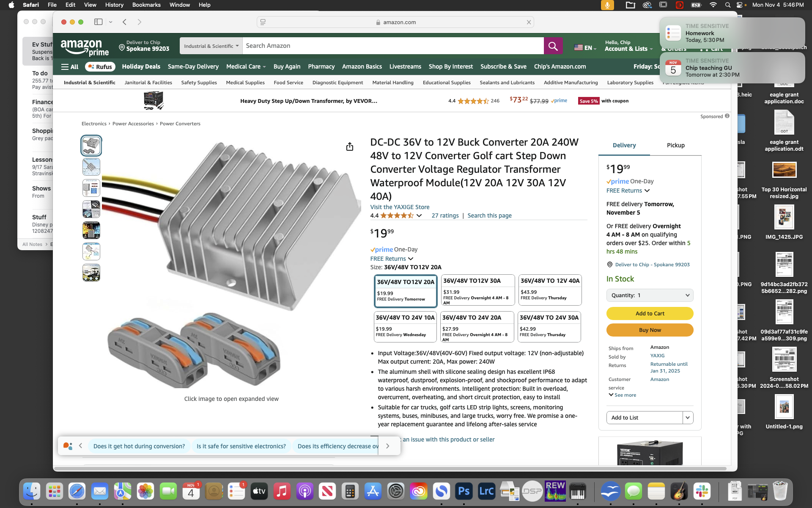Screen dimensions: 812x508
Task: Select the 36V/48V TO12V 30A size option
Action: point(477,290)
